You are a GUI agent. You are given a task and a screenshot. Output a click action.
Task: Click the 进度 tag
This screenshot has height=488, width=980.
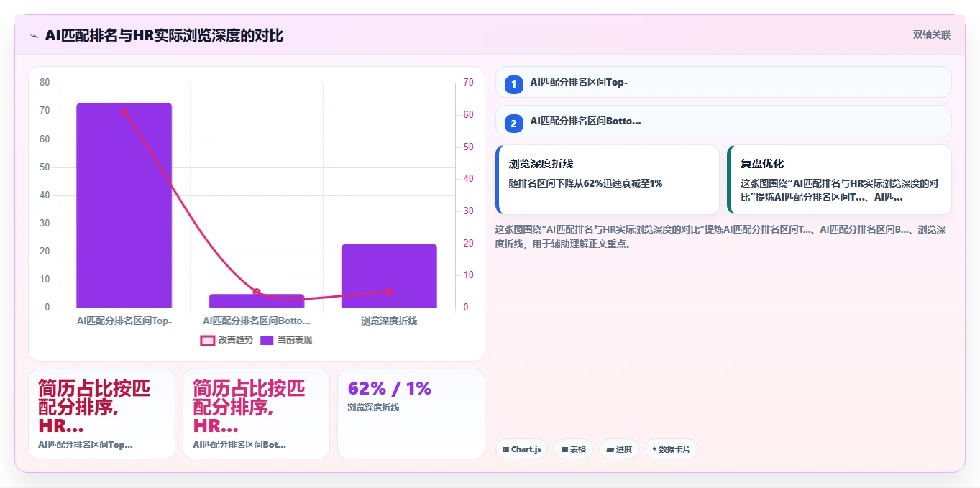619,449
